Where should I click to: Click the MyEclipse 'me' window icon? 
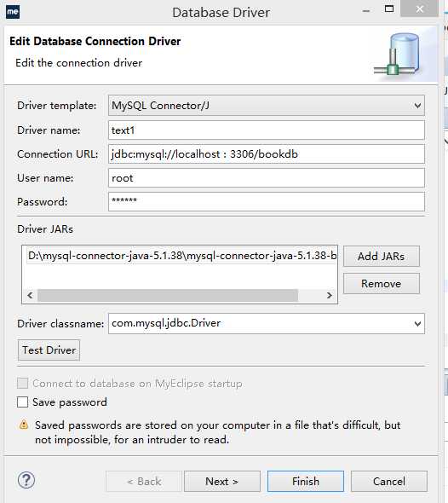click(13, 12)
